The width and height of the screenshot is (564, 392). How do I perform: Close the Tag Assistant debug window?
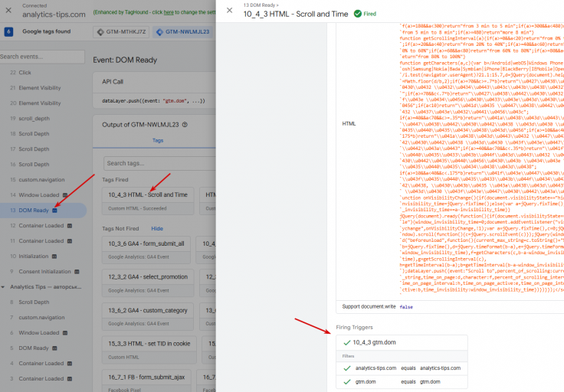8,11
